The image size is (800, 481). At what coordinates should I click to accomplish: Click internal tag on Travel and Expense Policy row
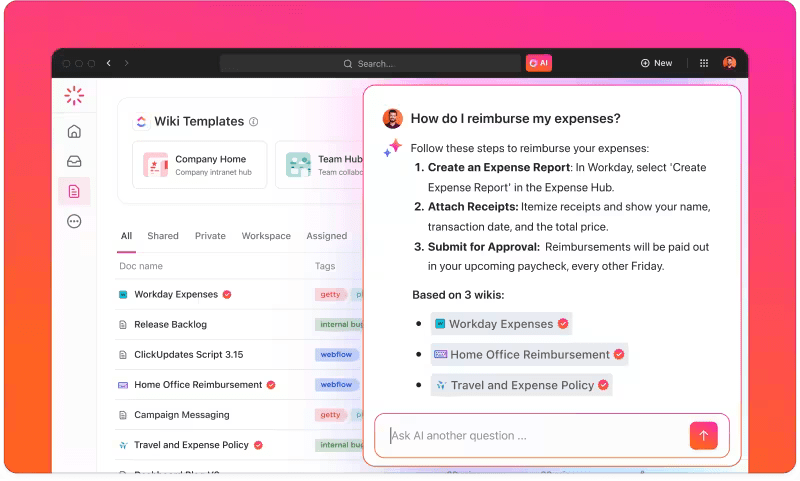pyautogui.click(x=339, y=445)
